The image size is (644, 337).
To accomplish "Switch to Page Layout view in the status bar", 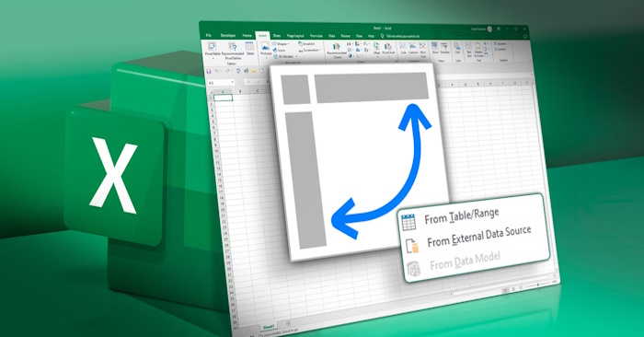I will pyautogui.click(x=513, y=289).
